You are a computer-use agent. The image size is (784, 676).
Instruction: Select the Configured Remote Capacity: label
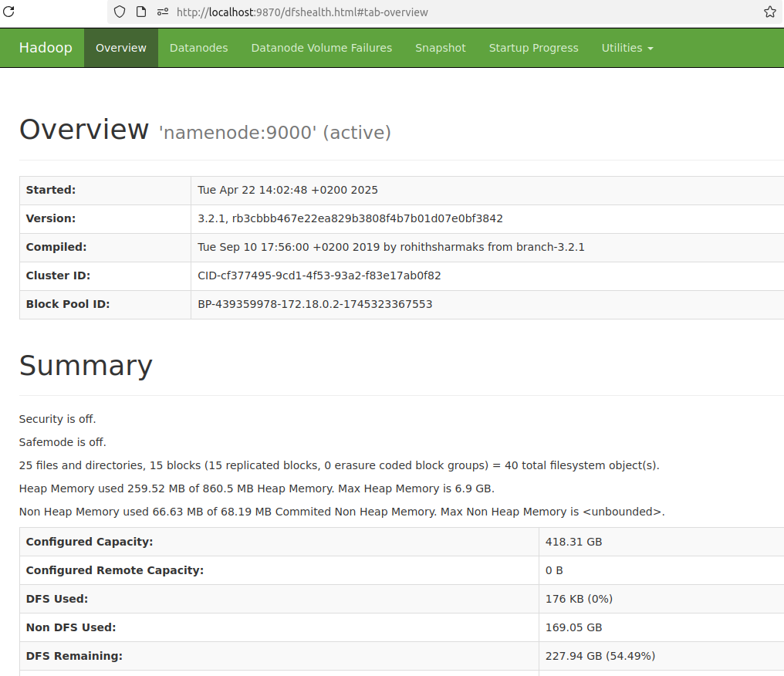click(x=115, y=570)
